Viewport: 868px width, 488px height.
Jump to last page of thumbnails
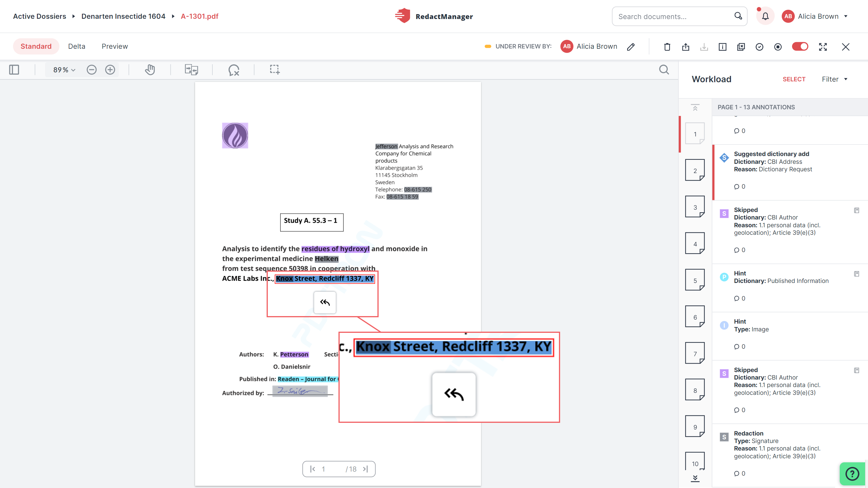click(x=695, y=478)
